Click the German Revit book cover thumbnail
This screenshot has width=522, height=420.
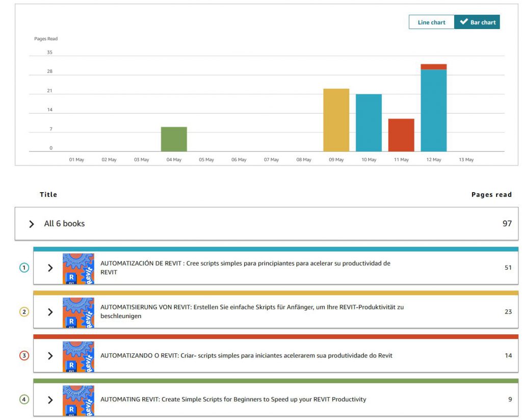(78, 312)
